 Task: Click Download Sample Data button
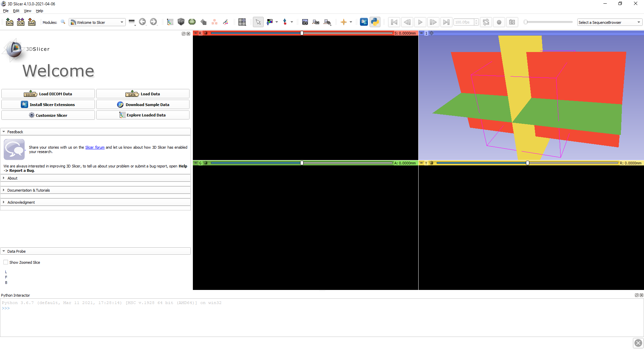(x=143, y=105)
